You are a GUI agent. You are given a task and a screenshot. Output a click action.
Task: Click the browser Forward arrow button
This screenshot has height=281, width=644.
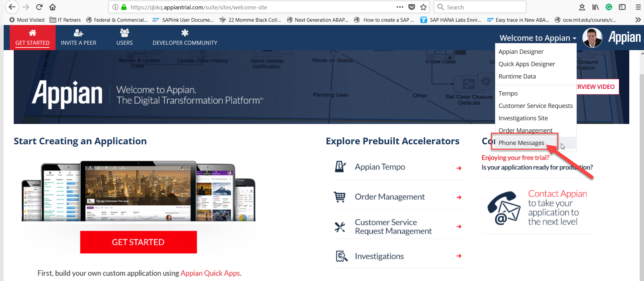26,7
